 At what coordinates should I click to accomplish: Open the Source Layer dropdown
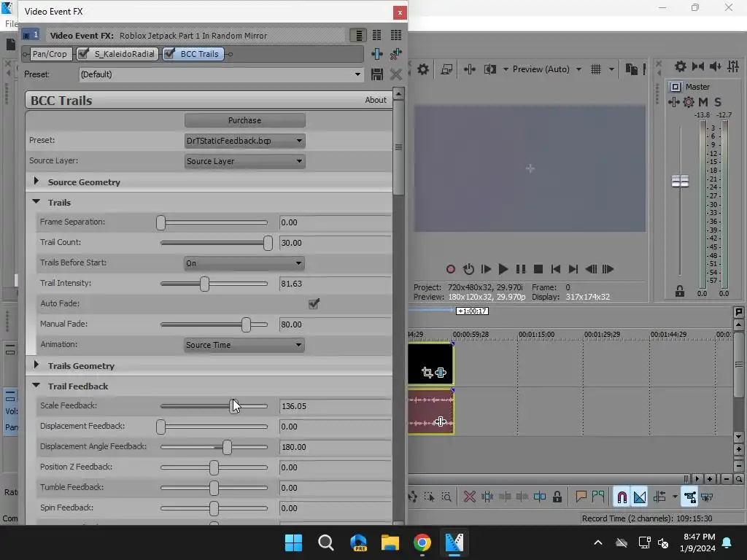coord(245,161)
